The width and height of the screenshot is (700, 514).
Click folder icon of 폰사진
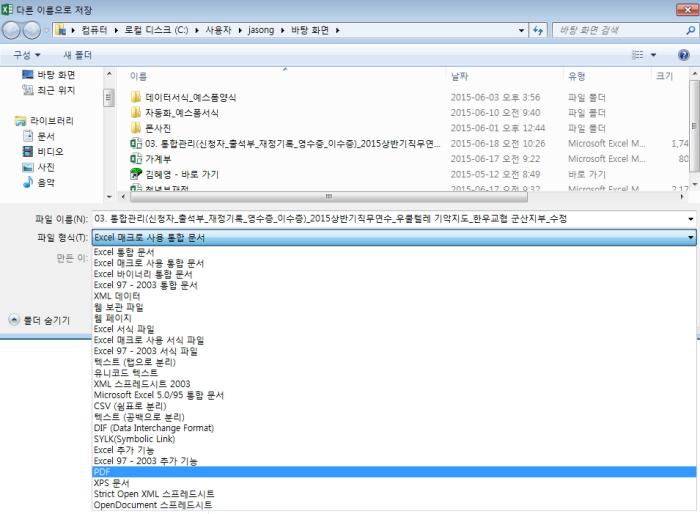tap(136, 128)
